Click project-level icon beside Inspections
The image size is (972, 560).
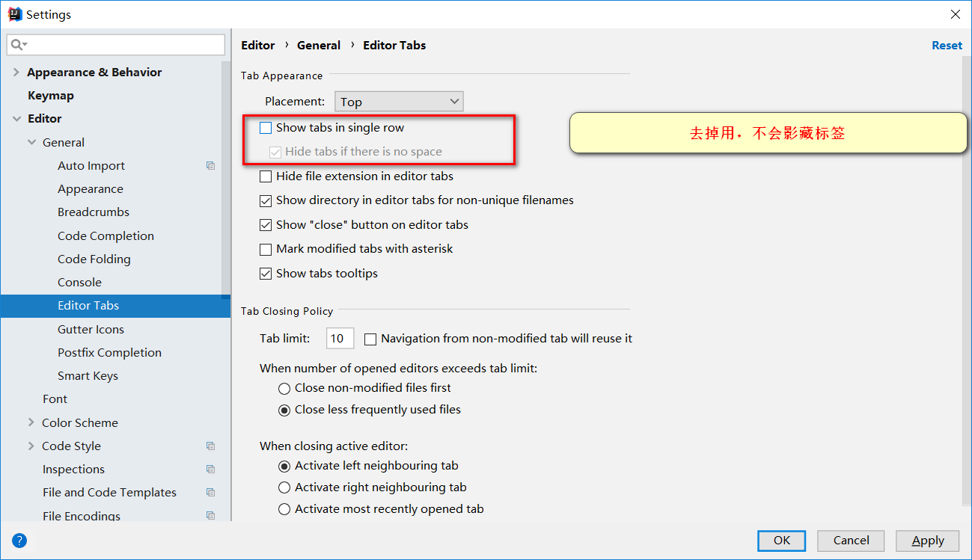210,470
